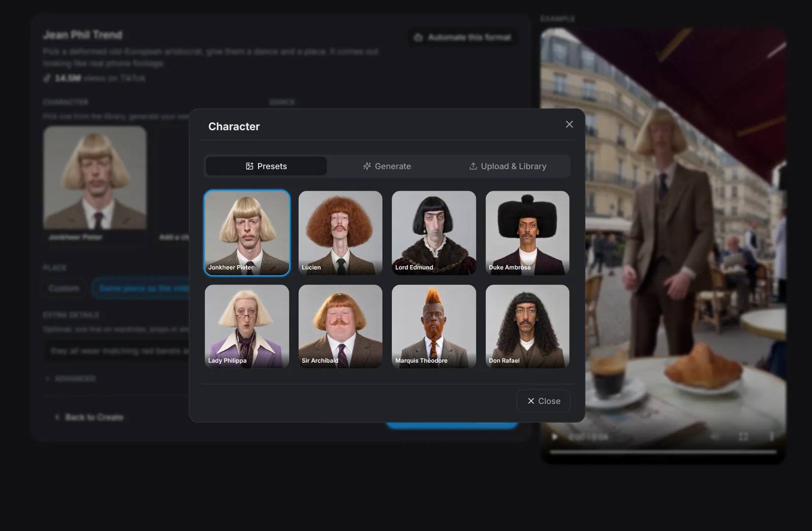Open the example video more options menu

[771, 437]
